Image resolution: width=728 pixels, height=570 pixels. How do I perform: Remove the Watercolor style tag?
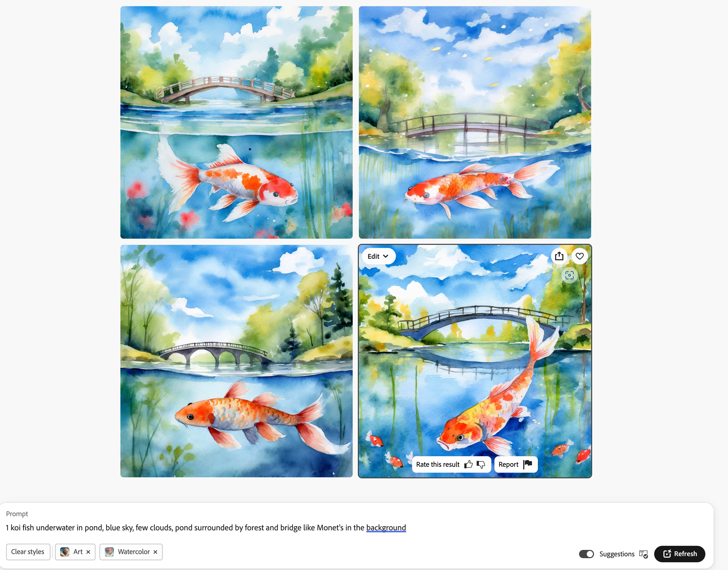(x=155, y=552)
